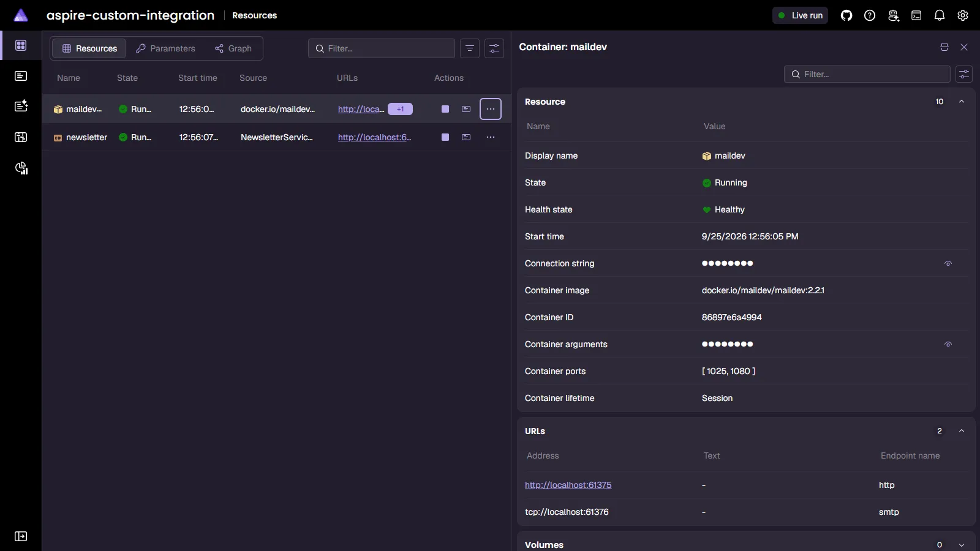Switch to the Resources tab
This screenshot has width=980, height=551.
click(89, 48)
